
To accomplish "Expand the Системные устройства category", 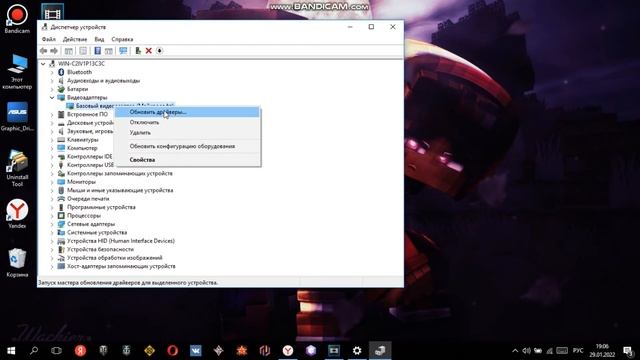I will [x=52, y=233].
